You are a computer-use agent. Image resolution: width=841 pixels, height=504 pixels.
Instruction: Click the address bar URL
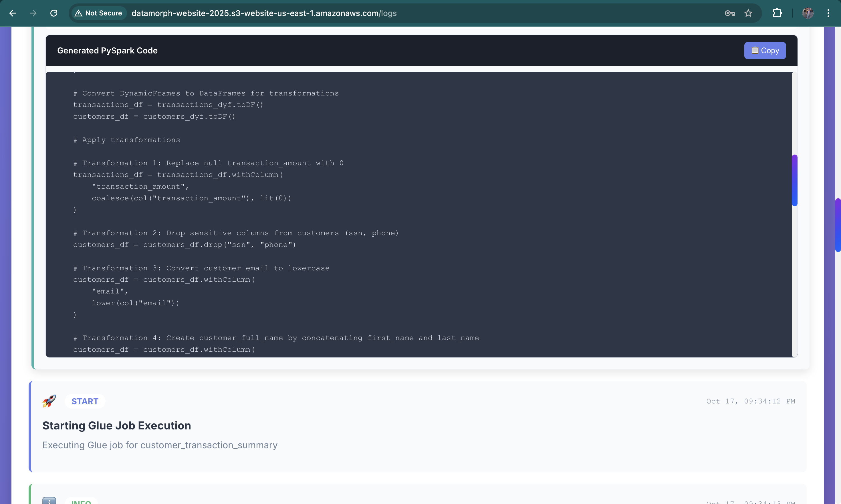tap(264, 13)
